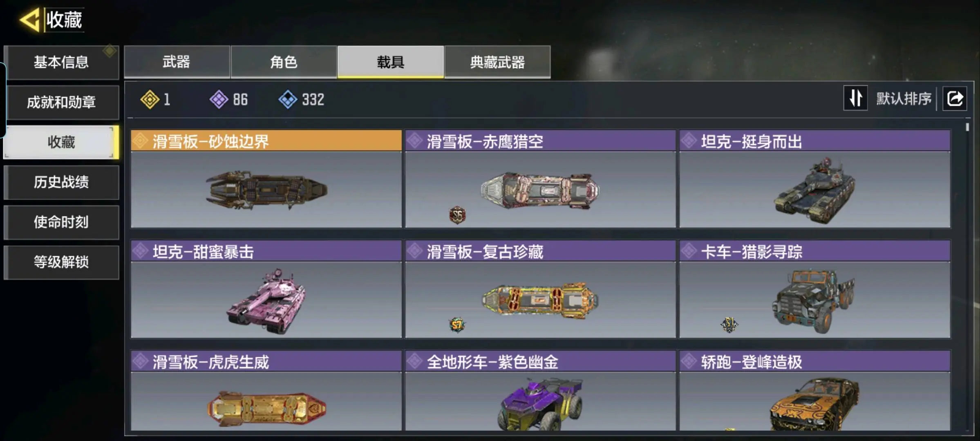Select the 滑雪板-砂蚀边界 legendary card
The image size is (980, 441).
pyautogui.click(x=266, y=179)
